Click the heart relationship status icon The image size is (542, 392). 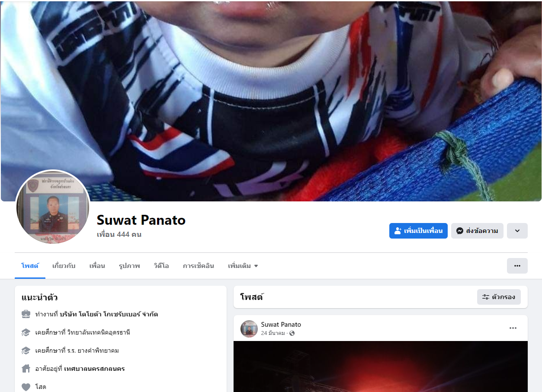[26, 387]
